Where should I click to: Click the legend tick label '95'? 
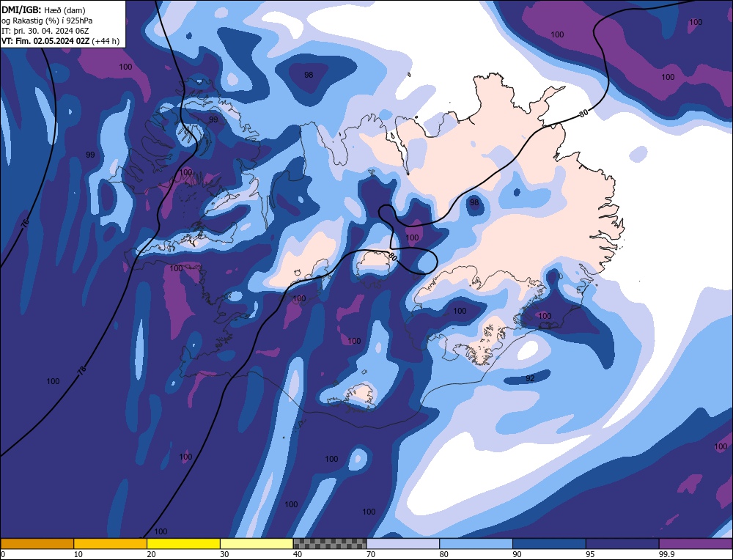[590, 554]
